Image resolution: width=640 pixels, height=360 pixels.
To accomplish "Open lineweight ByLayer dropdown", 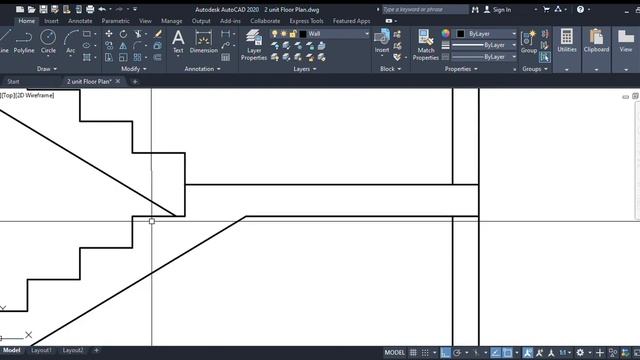I will 513,45.
